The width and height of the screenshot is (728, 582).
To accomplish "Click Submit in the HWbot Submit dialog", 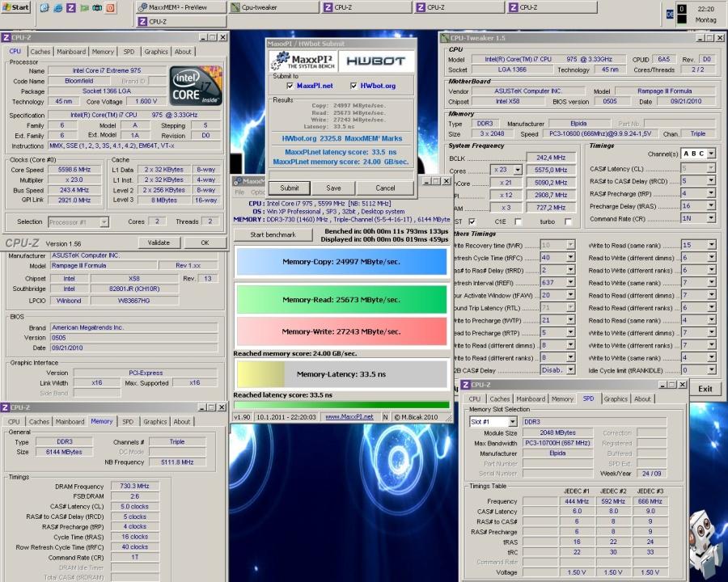I will pyautogui.click(x=290, y=188).
